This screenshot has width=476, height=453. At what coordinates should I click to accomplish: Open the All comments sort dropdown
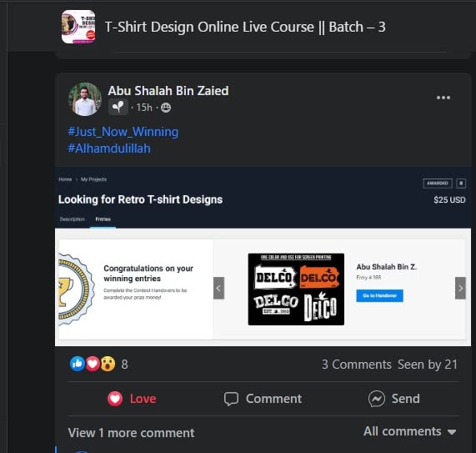coord(410,431)
